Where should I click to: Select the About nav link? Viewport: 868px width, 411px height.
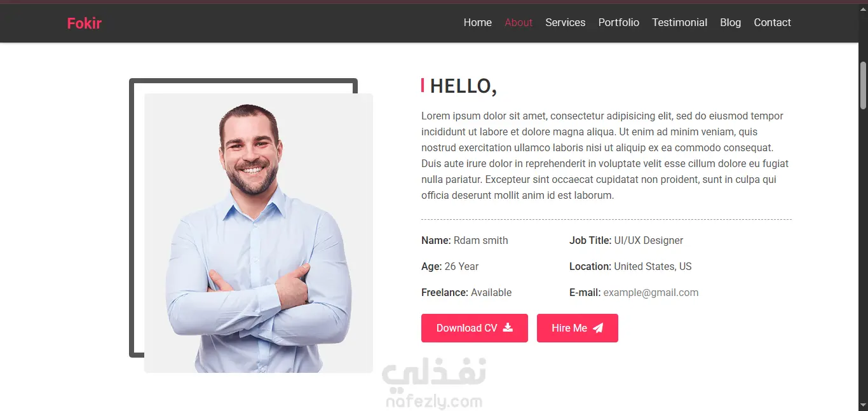[519, 22]
